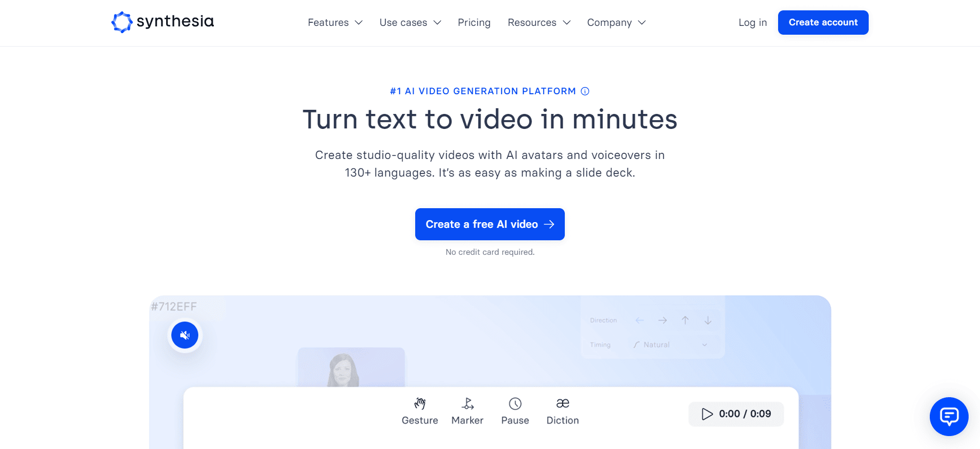Click the up direction arrow
This screenshot has width=980, height=449.
(685, 321)
